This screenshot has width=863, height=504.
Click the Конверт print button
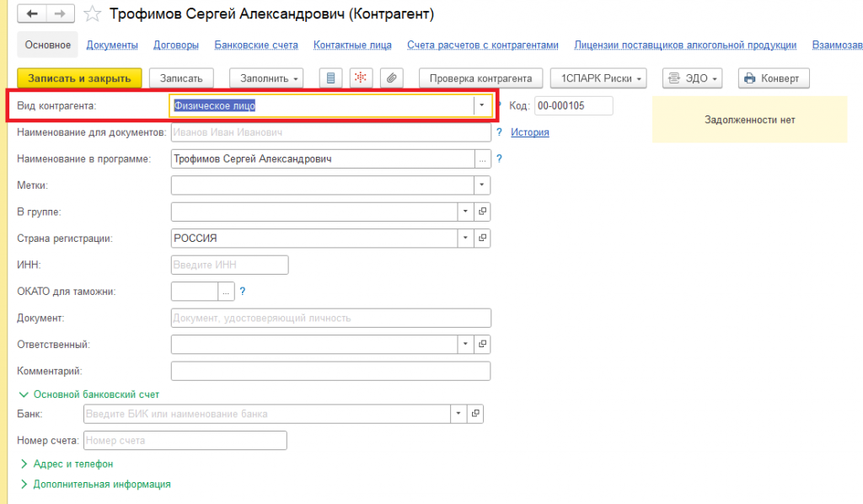pyautogui.click(x=774, y=78)
